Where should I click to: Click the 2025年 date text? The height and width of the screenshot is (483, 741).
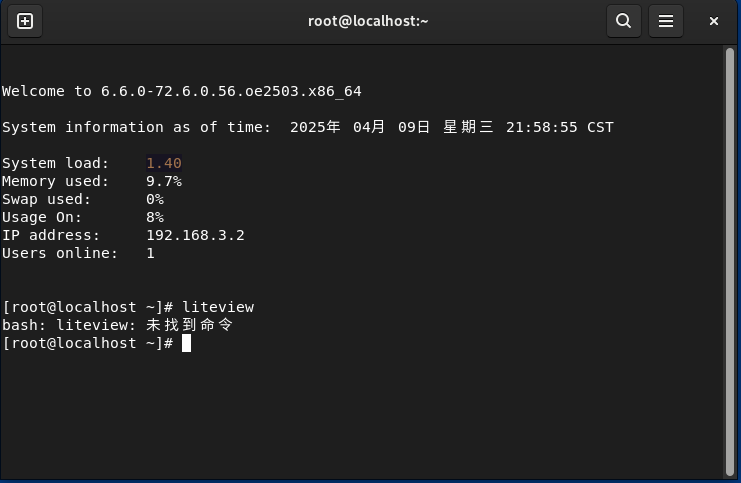tap(315, 127)
